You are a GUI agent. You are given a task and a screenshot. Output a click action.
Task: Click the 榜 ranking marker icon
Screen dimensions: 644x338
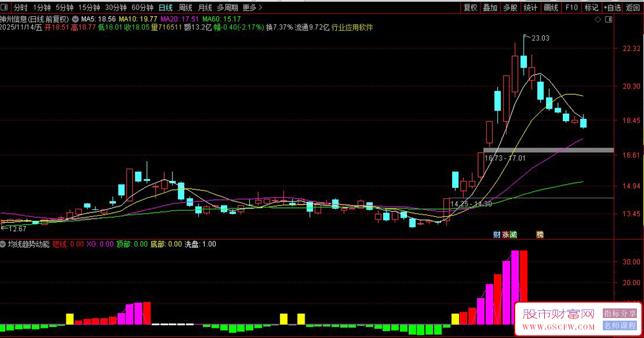[540, 234]
